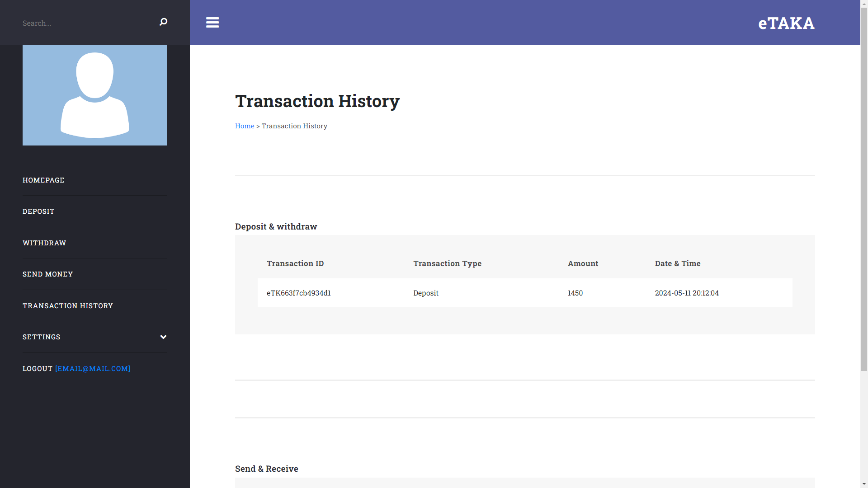Navigate to Send Money
Viewport: 868px width, 488px height.
pos(47,274)
